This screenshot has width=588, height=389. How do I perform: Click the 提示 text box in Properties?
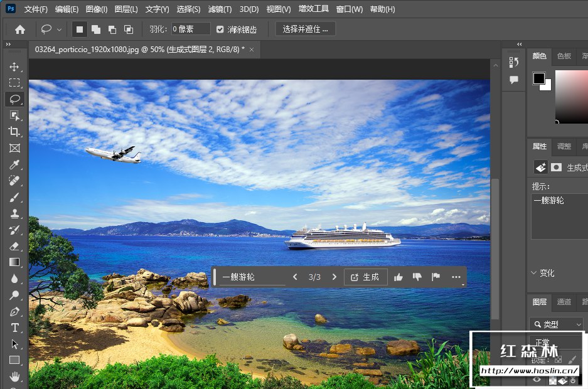point(560,216)
